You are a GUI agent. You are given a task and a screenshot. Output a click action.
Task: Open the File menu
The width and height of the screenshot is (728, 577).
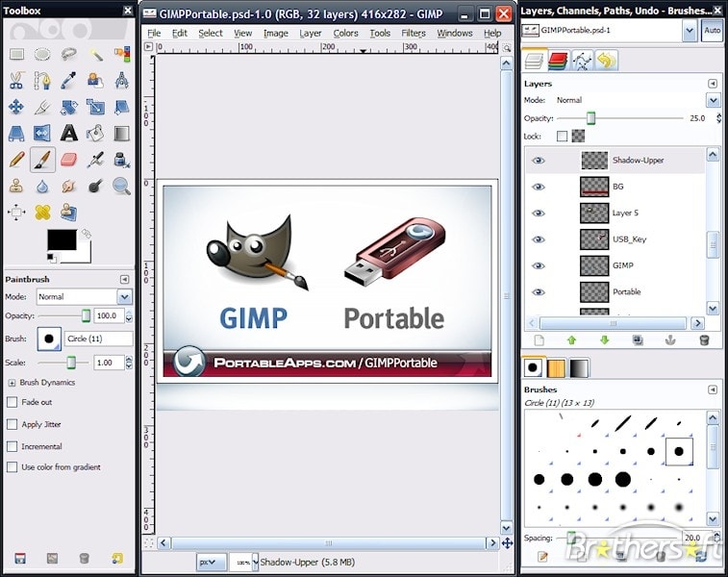154,34
